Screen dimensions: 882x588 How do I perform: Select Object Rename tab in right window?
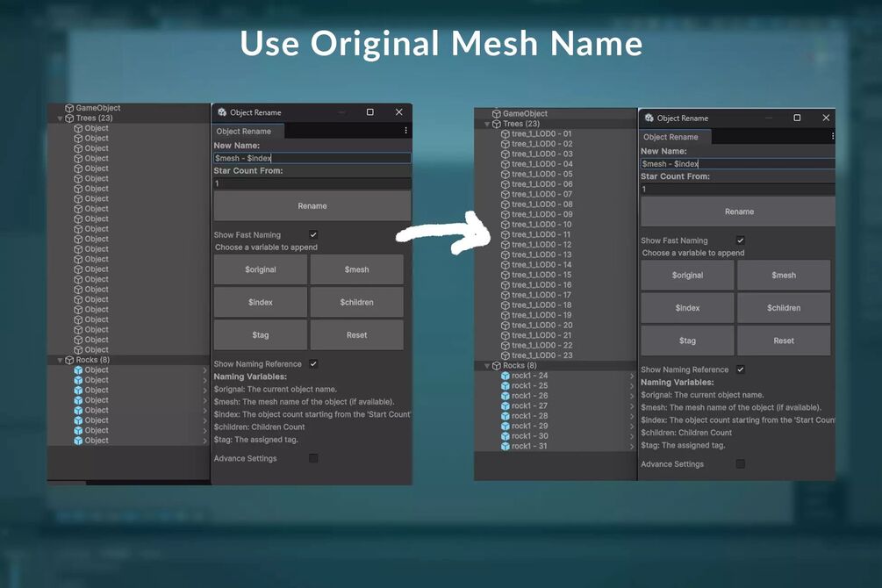pyautogui.click(x=674, y=137)
